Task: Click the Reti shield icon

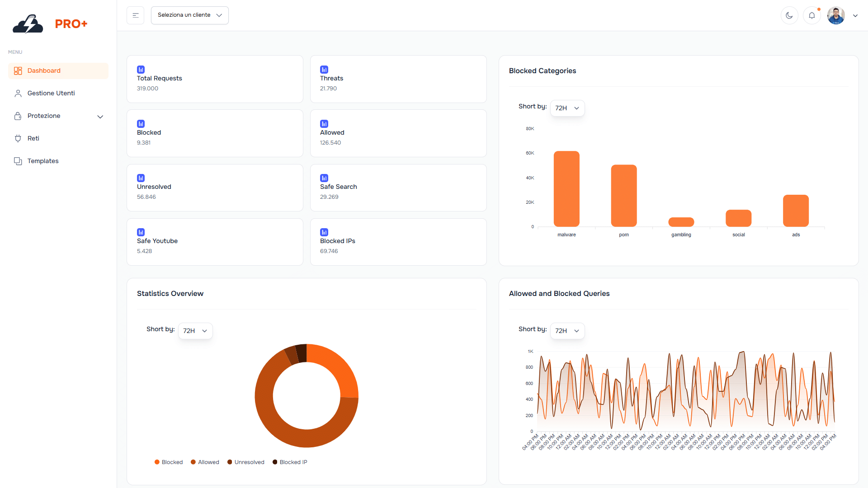Action: (x=18, y=138)
